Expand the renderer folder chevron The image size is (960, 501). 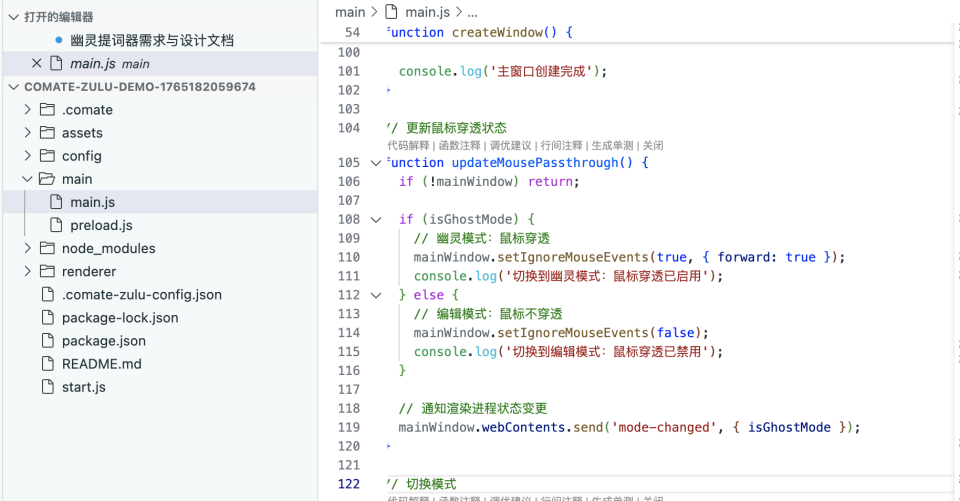click(x=28, y=271)
